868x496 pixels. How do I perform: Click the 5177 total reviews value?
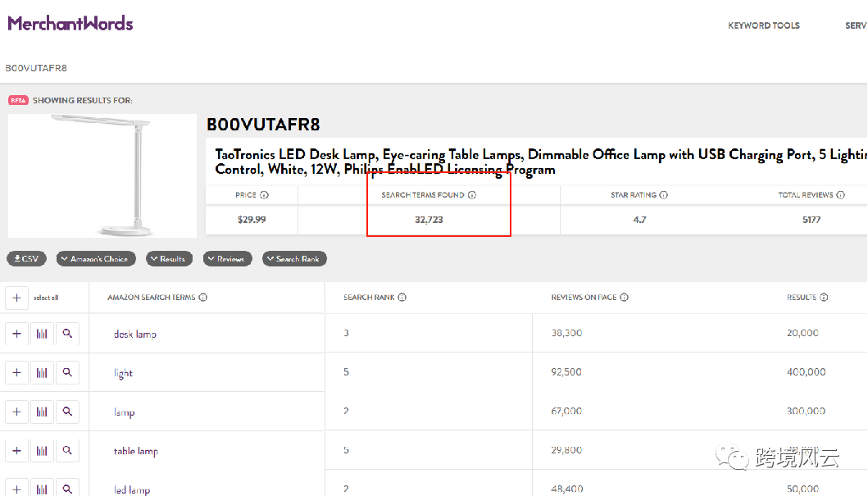pos(811,220)
